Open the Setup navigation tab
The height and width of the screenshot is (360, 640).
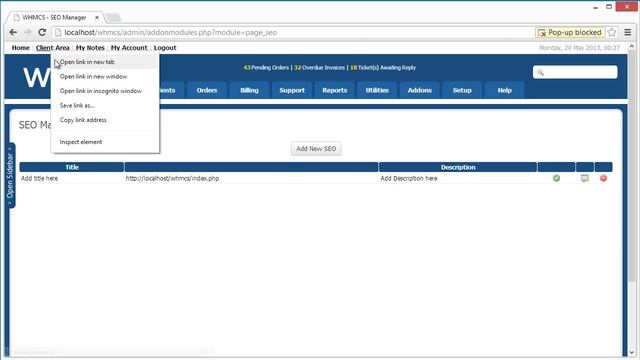[462, 90]
